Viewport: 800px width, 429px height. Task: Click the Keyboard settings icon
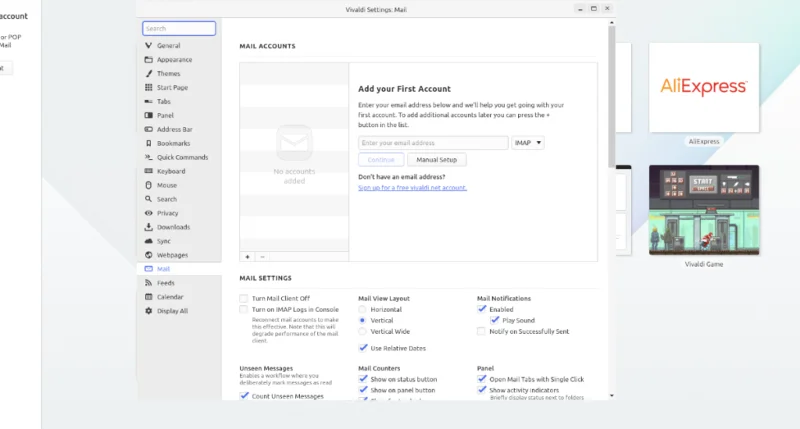148,171
